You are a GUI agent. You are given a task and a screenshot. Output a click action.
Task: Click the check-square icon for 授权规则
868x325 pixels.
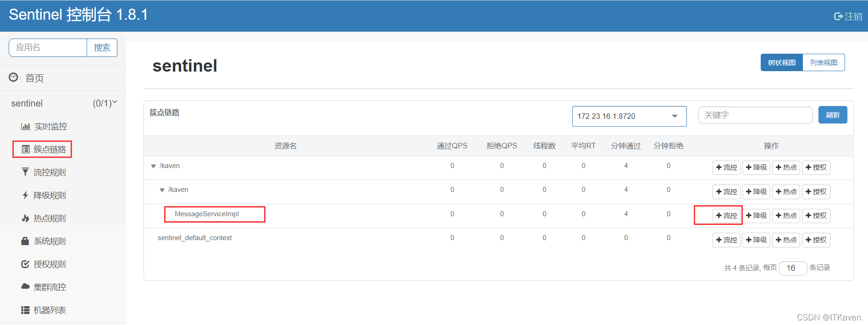tap(25, 264)
